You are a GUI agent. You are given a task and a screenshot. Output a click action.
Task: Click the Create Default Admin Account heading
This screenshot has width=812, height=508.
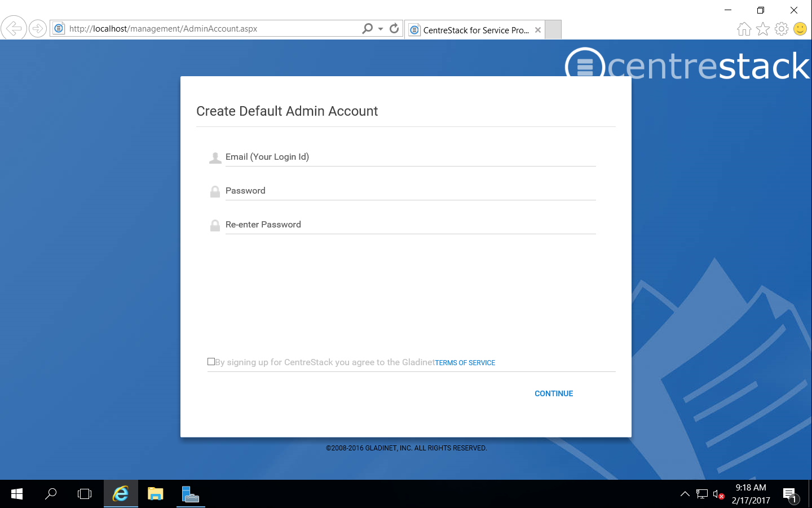(x=287, y=111)
